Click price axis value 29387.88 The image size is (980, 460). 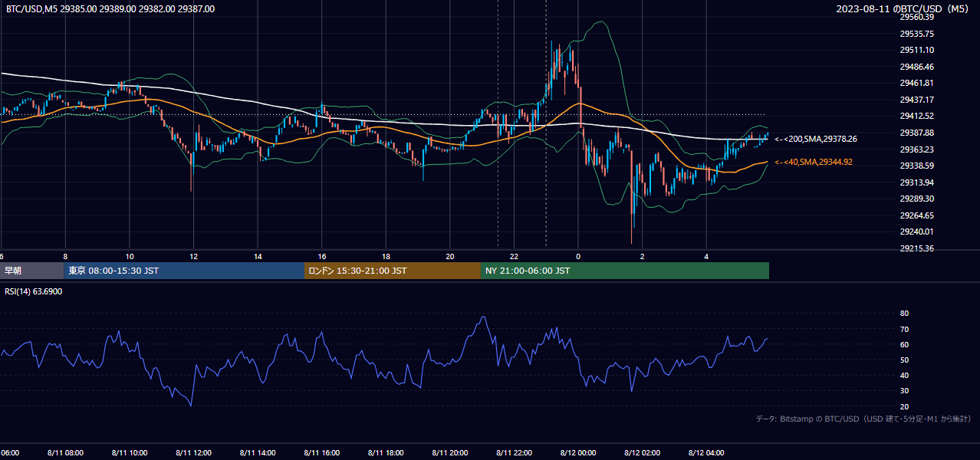coord(916,133)
